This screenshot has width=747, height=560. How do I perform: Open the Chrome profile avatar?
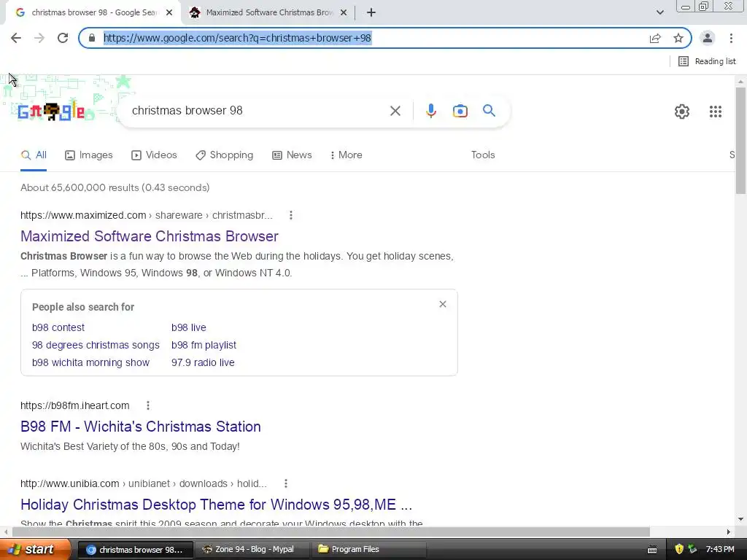708,38
